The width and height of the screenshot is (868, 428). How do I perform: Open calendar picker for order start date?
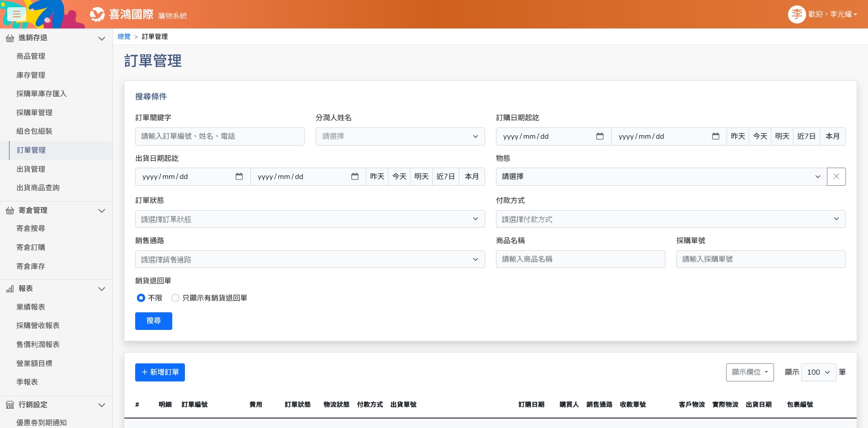600,136
